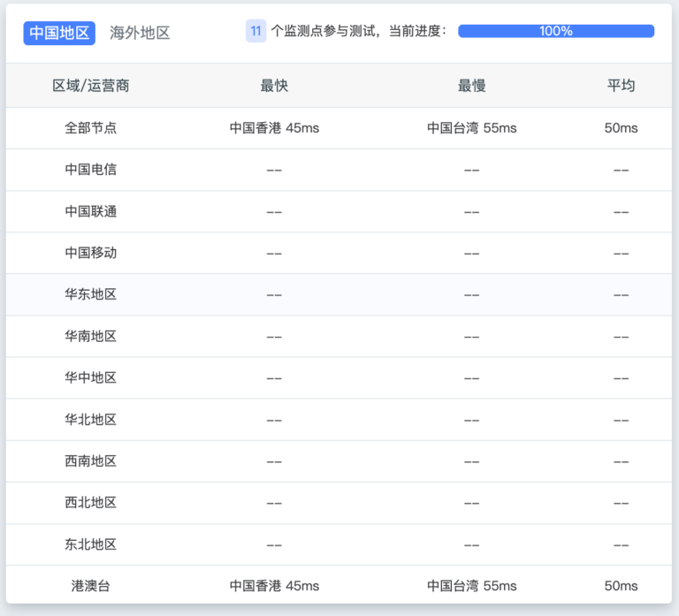
Task: Click the 平均 column header
Action: 621,86
